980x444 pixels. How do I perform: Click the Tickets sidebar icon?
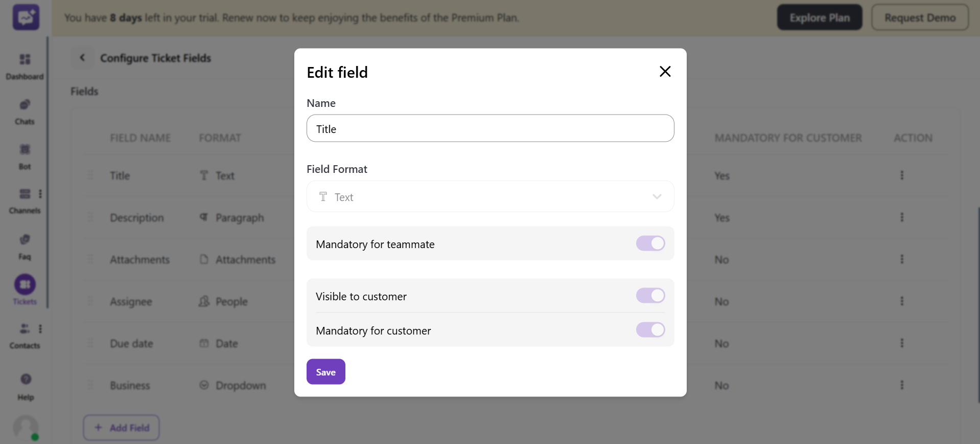(25, 285)
